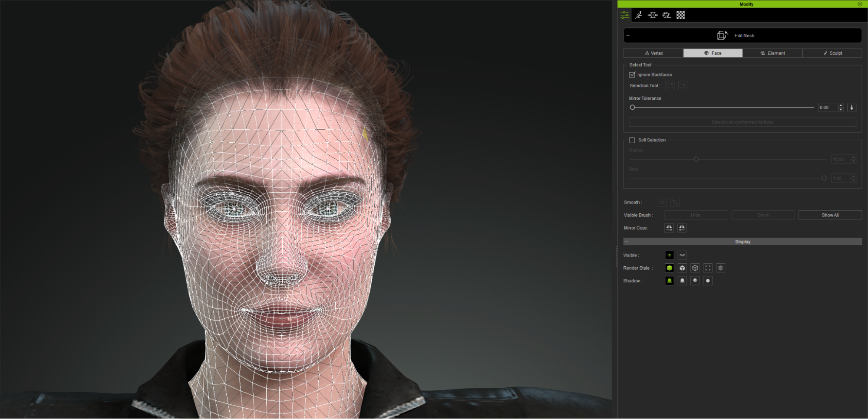This screenshot has height=419, width=868.
Task: Click Radius 10.00 value field
Action: tap(841, 159)
